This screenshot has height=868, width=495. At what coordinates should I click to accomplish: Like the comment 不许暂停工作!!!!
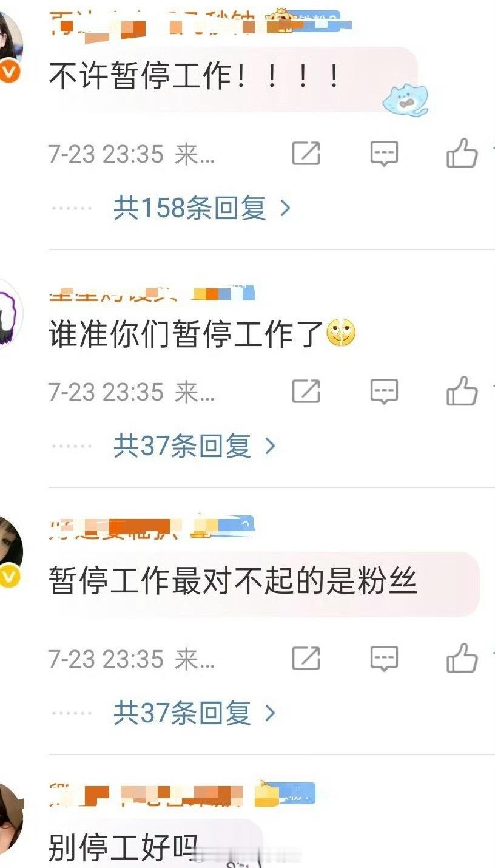tap(462, 153)
